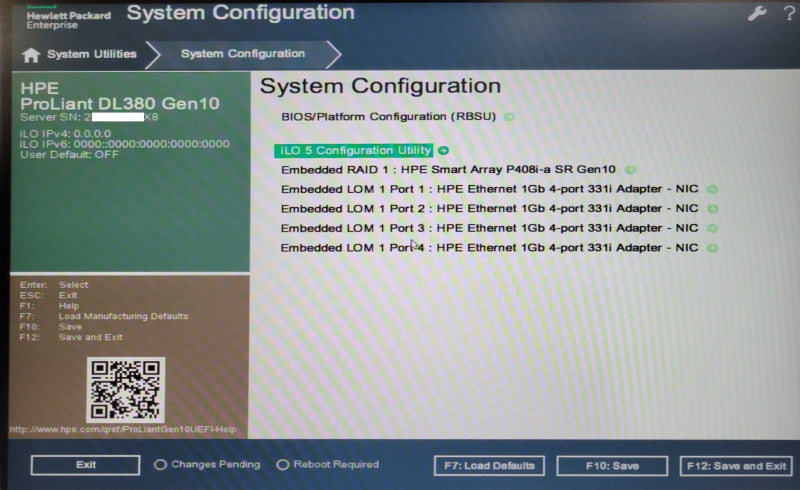Click arrow icon beside Embedded RAID 1 entry
This screenshot has height=490, width=800.
pyautogui.click(x=630, y=169)
